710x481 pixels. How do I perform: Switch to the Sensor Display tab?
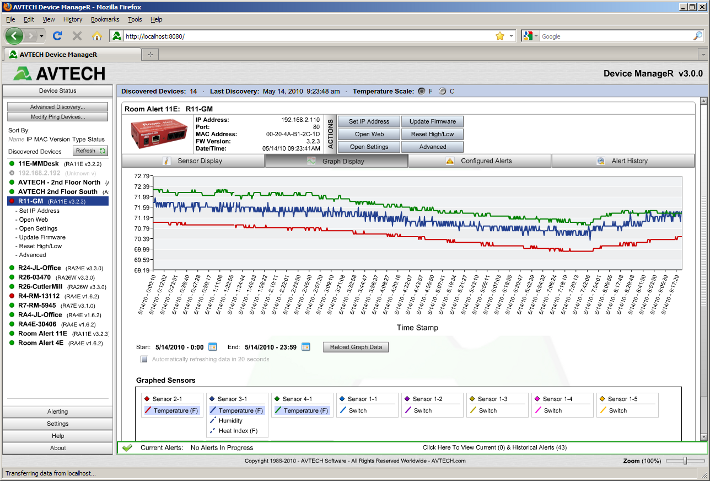[x=193, y=161]
